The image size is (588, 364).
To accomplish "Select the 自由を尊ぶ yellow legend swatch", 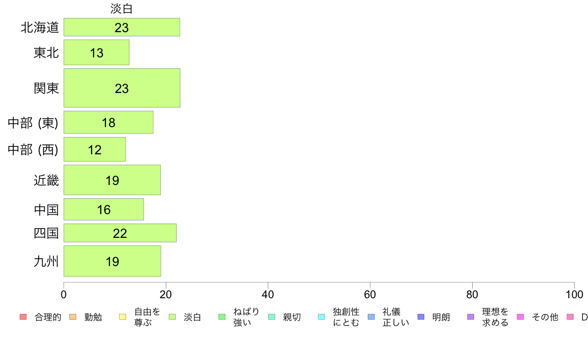I will (x=123, y=317).
